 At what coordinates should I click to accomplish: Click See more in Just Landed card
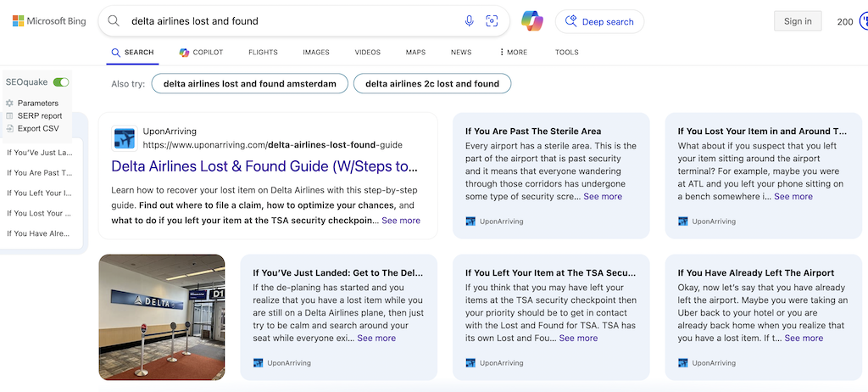376,338
